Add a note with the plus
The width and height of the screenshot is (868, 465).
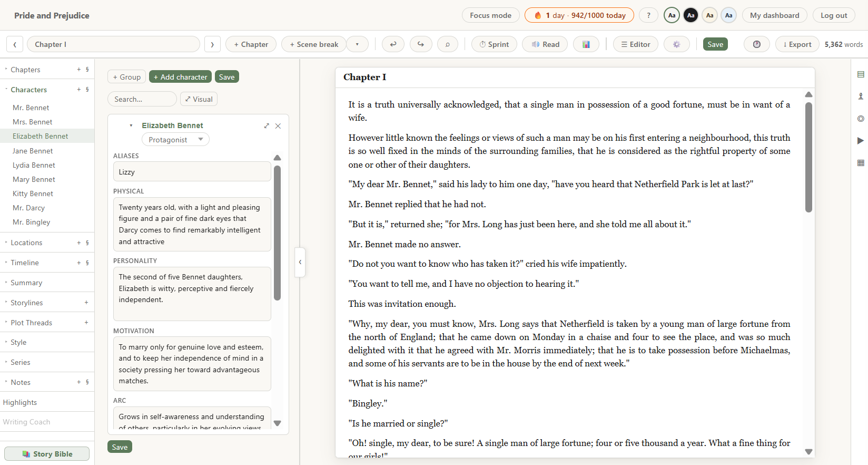tap(79, 382)
